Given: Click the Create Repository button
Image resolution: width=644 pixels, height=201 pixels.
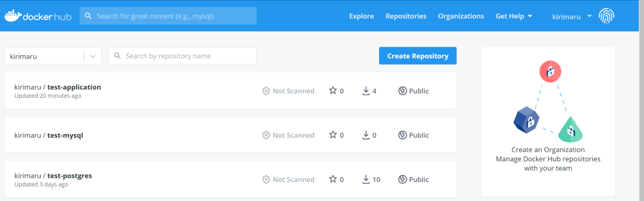Looking at the screenshot, I should tap(418, 56).
